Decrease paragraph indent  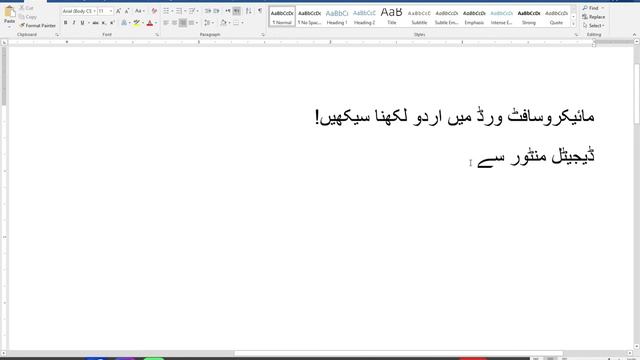pyautogui.click(x=208, y=11)
